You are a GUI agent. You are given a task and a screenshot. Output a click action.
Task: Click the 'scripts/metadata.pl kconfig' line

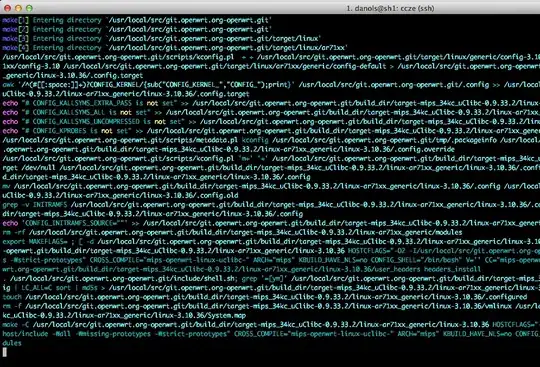click(271, 140)
